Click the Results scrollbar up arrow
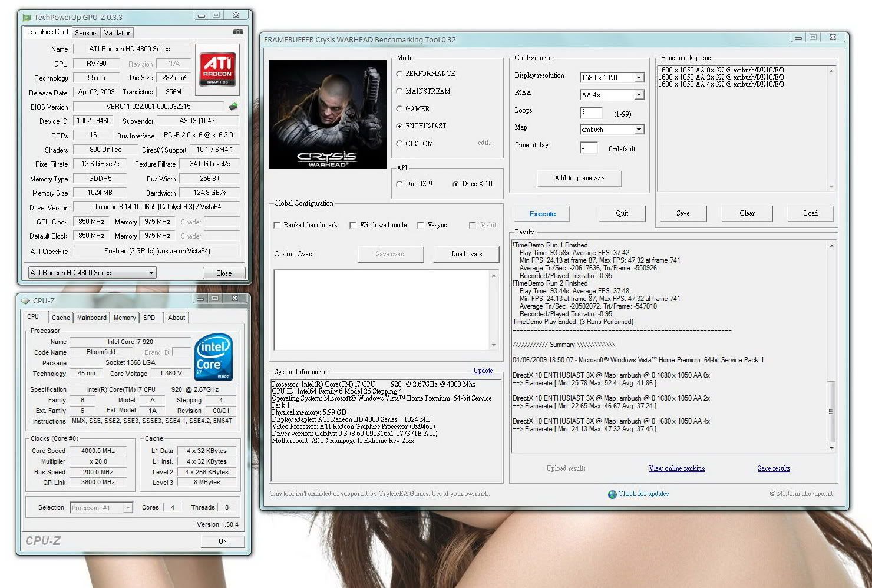The width and height of the screenshot is (872, 588). [831, 245]
